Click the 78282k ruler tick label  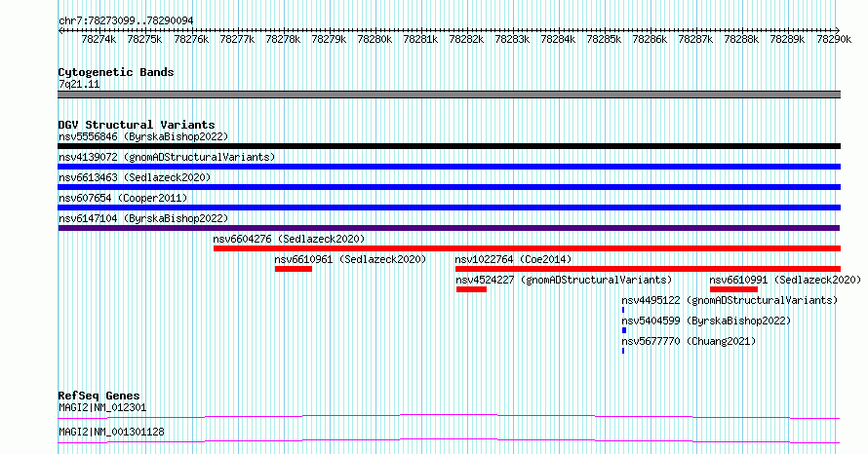pyautogui.click(x=466, y=39)
